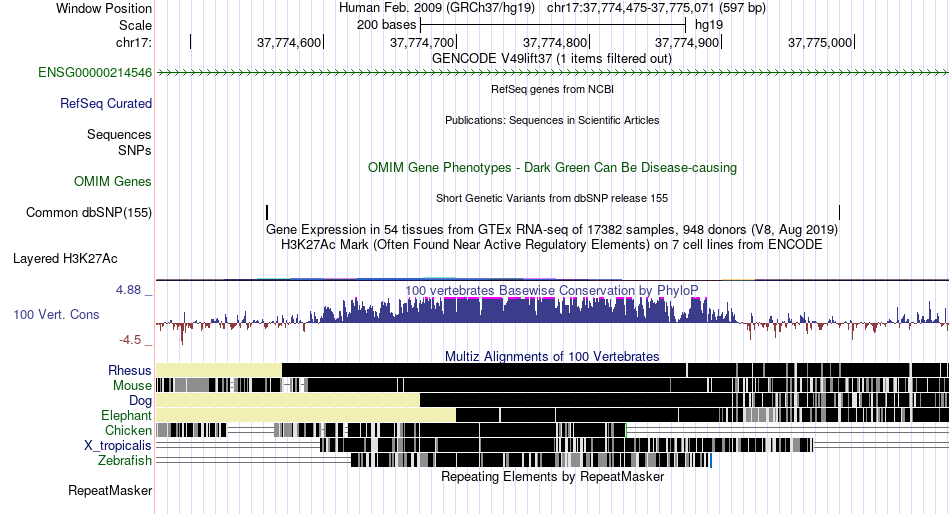Screen dimensions: 950x514
Task: Click the Scale label
Action: tap(135, 25)
